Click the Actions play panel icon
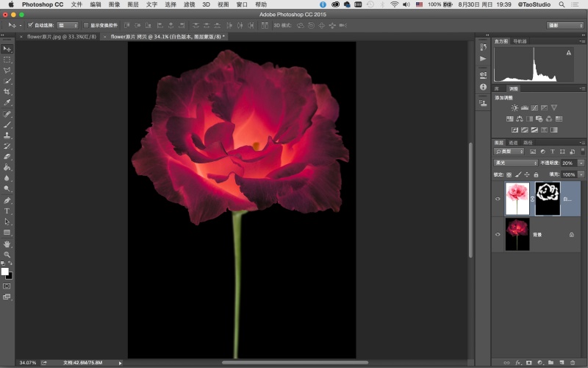 483,59
